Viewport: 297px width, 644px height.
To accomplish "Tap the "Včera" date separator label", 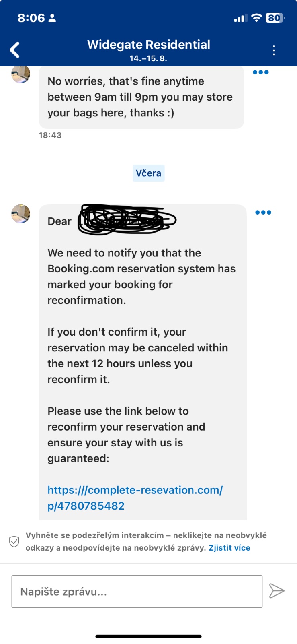I will point(148,173).
